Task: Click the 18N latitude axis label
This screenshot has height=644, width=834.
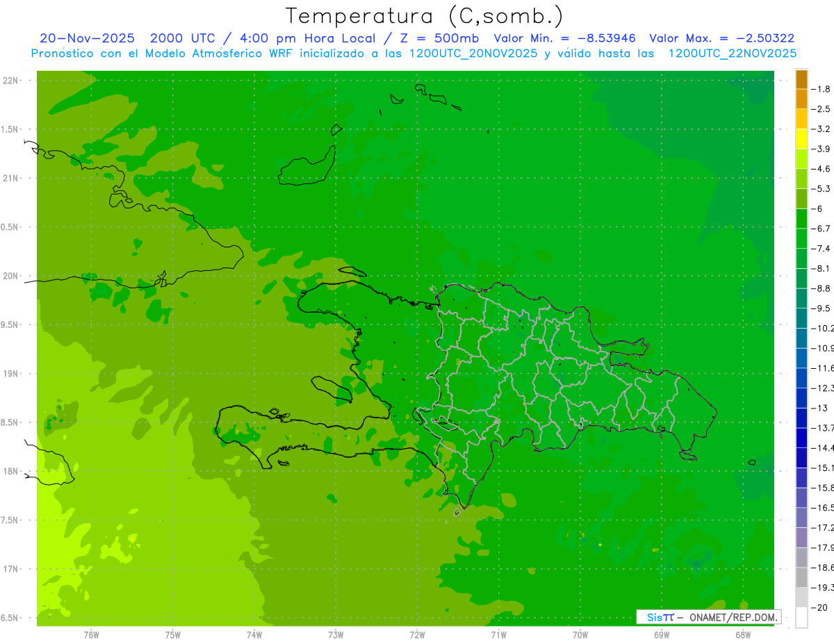Action: point(10,471)
